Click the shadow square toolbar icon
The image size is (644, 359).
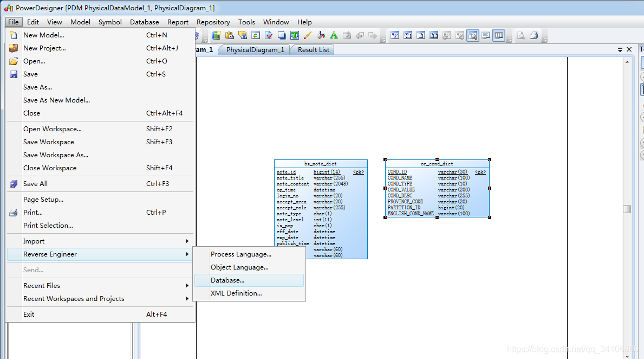click(282, 35)
